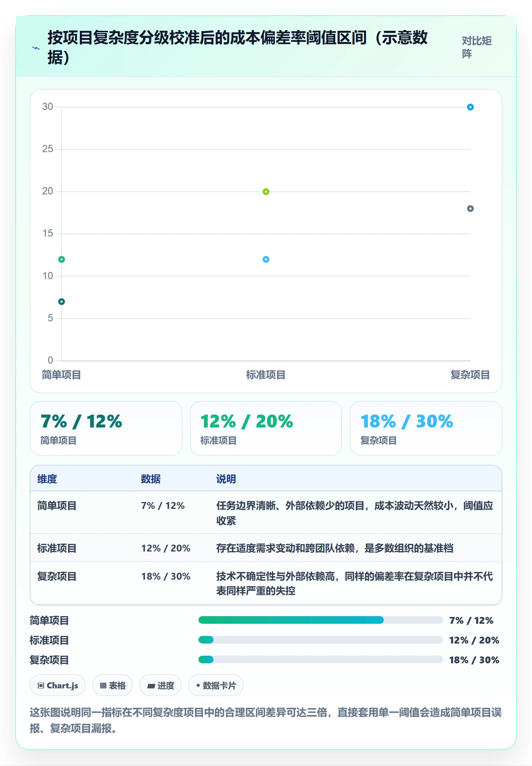
Task: Click the 简单项目 data point at 12
Action: point(62,259)
